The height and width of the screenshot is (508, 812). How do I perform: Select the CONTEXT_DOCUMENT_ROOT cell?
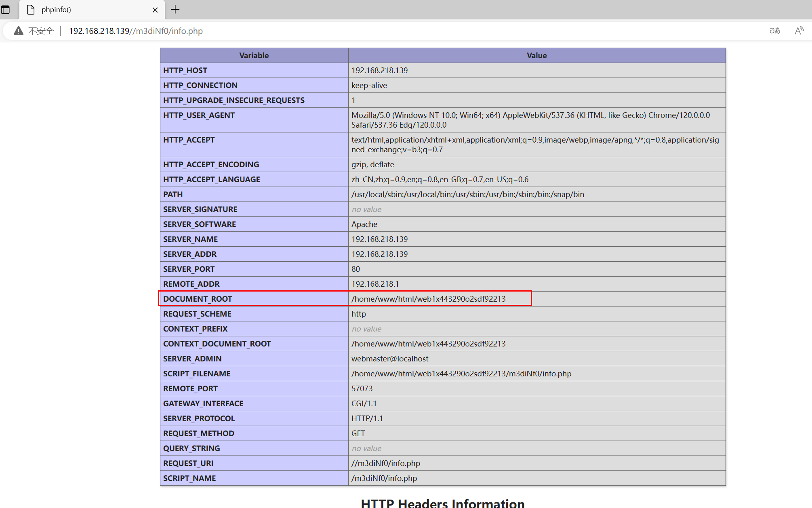254,344
